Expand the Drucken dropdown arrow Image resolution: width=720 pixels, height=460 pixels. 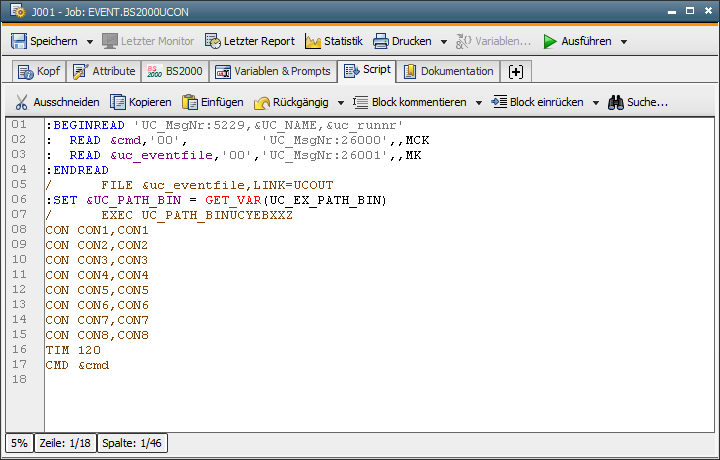444,42
